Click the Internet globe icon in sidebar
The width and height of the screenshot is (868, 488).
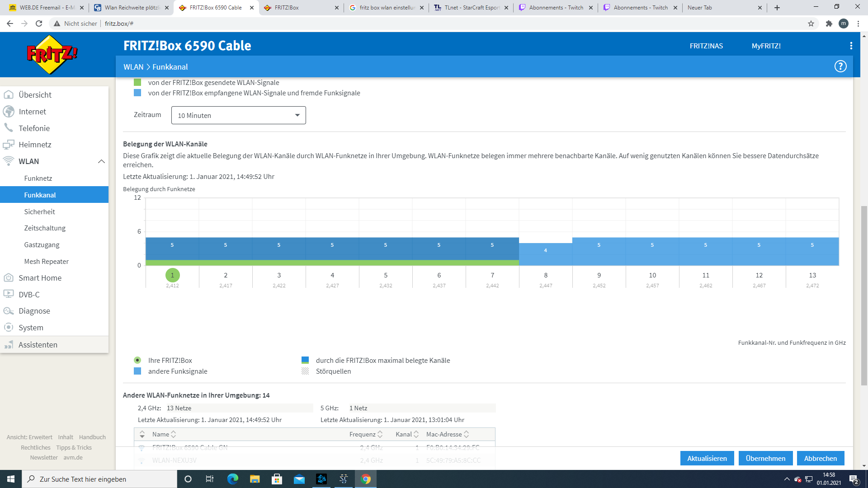[x=9, y=112]
